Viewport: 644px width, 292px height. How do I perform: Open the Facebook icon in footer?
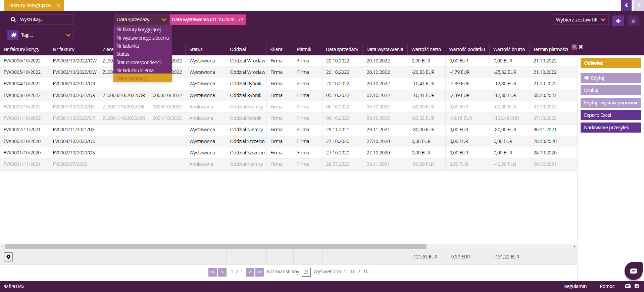tap(637, 286)
